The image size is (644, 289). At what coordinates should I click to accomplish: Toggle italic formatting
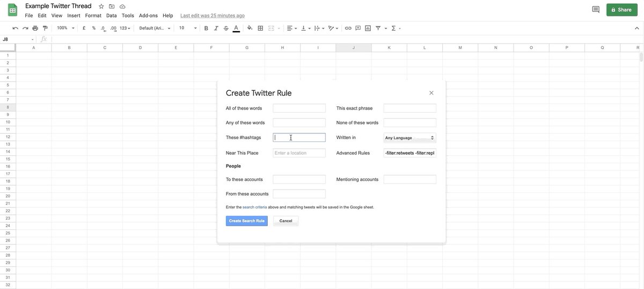click(x=216, y=28)
